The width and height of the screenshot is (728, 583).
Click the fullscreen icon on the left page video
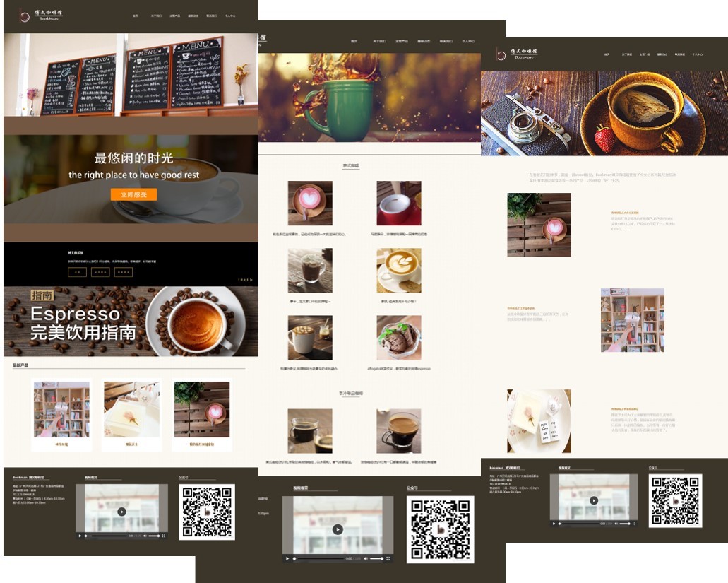(164, 536)
